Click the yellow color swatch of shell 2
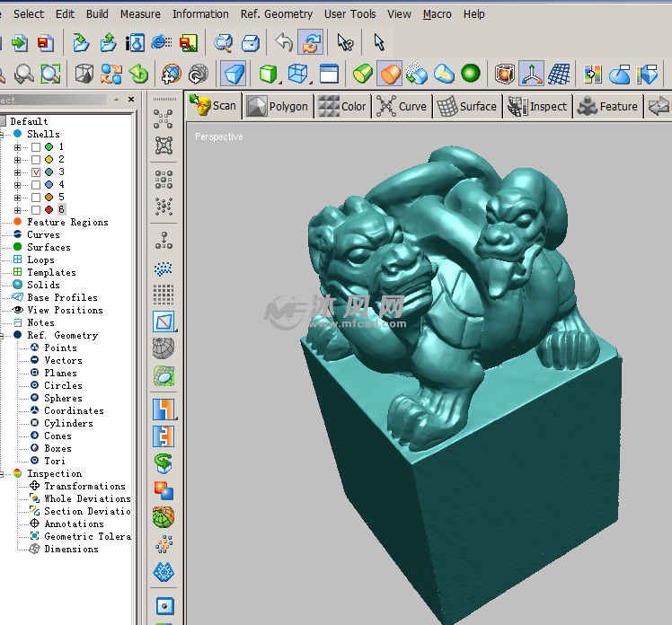Image resolution: width=672 pixels, height=625 pixels. 49,159
